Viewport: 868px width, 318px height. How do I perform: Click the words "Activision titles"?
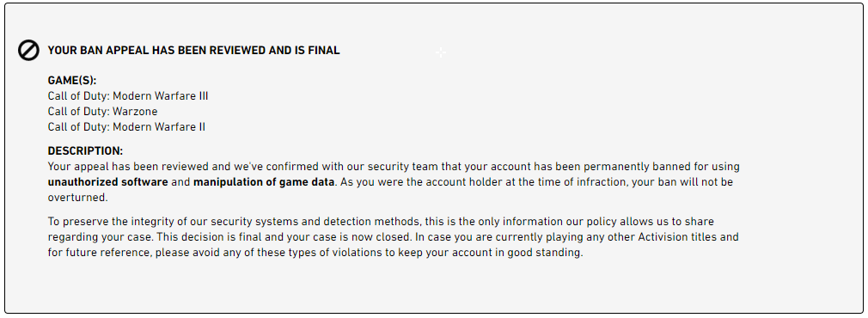point(679,237)
